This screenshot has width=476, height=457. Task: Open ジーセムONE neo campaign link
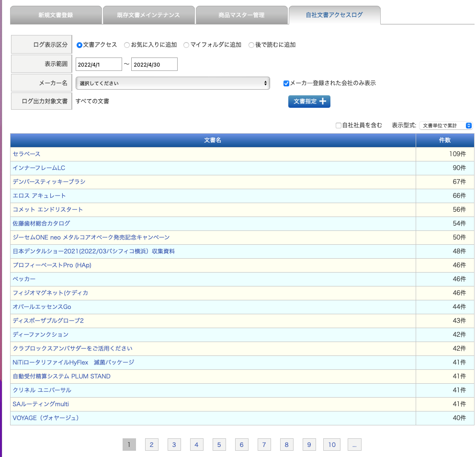91,238
